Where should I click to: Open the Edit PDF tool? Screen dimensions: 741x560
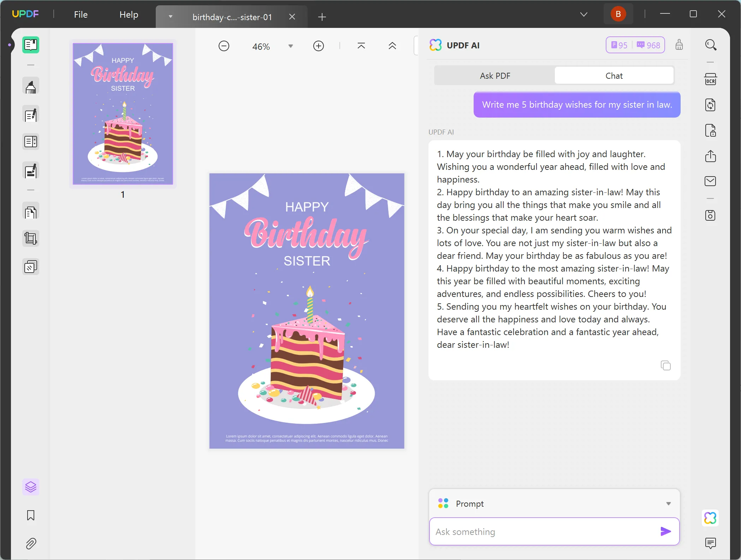31,114
